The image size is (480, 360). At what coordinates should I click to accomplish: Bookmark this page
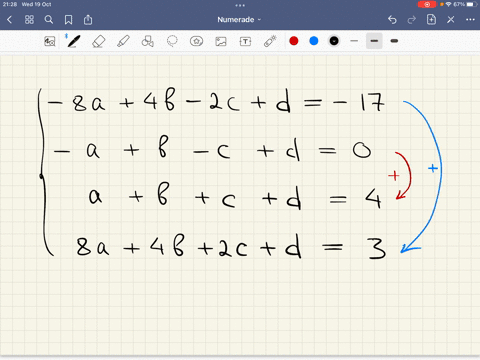(x=68, y=20)
